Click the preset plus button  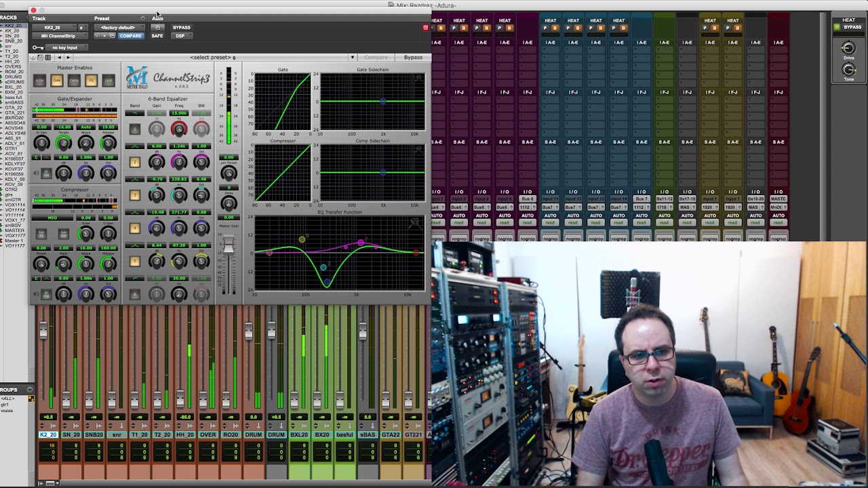tap(104, 35)
